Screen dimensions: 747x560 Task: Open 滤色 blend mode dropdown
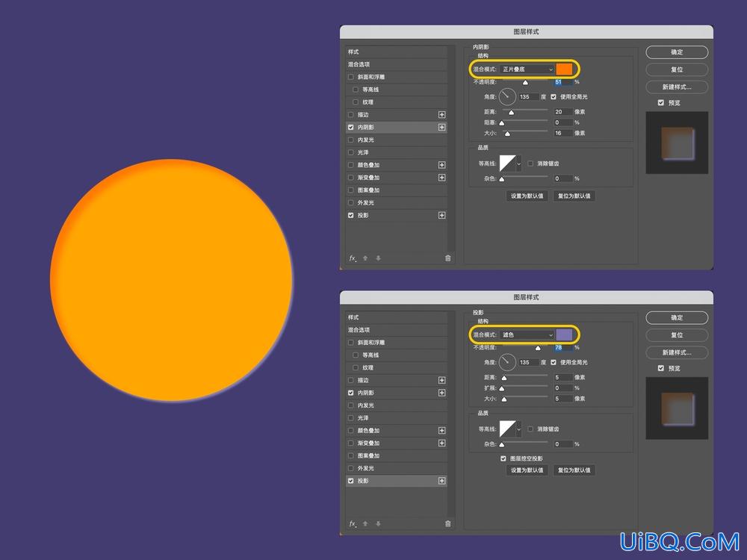click(x=527, y=335)
